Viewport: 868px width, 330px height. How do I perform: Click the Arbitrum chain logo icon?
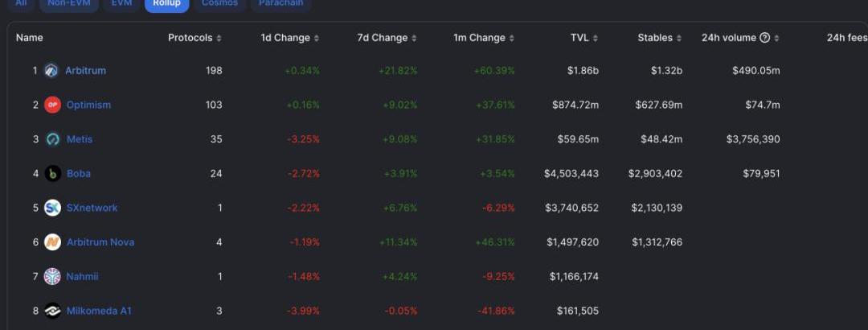coord(52,71)
